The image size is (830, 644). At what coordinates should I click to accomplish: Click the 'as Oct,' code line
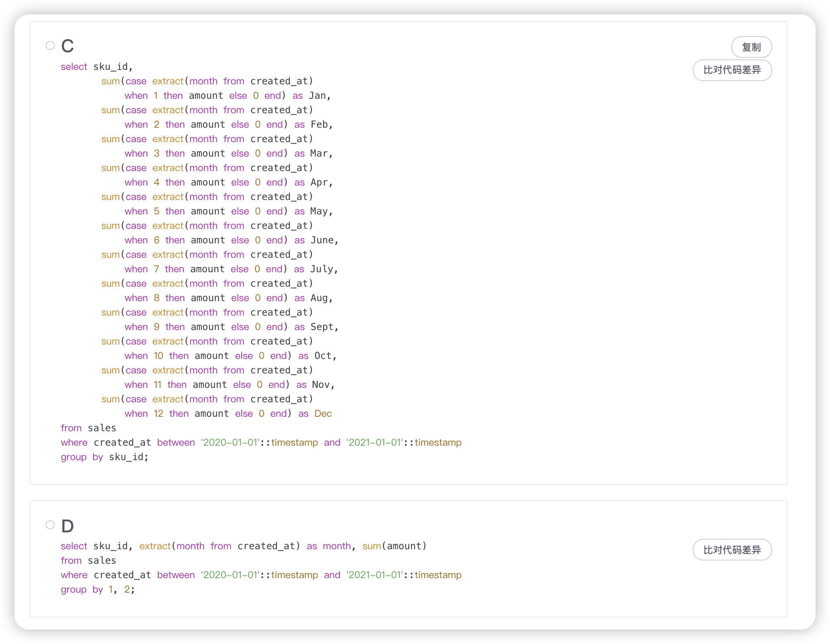coord(230,356)
